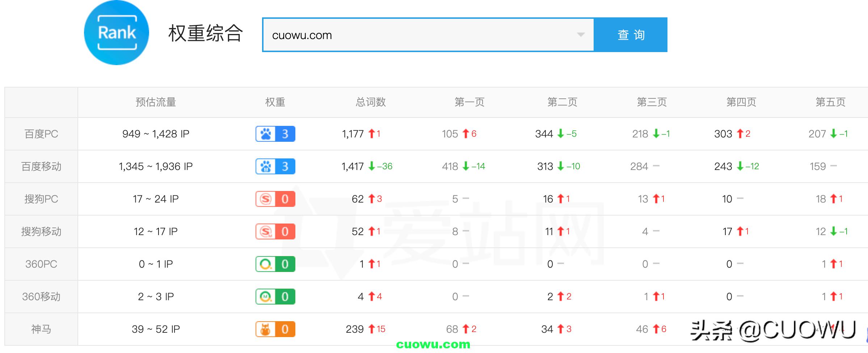Screen dimensions: 868x353
Task: Select the 360PC row label
Action: click(41, 264)
